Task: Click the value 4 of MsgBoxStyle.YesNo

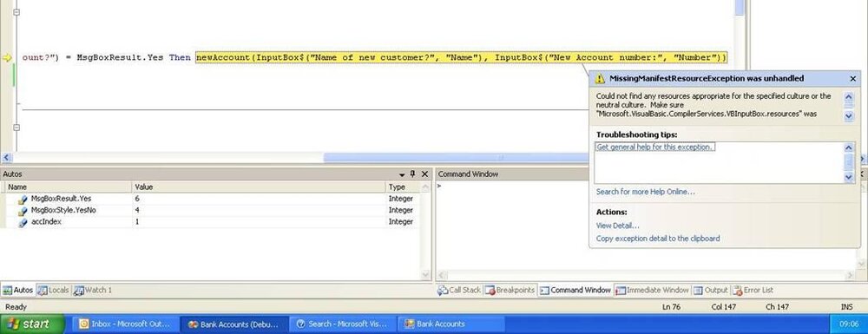Action: coord(137,210)
